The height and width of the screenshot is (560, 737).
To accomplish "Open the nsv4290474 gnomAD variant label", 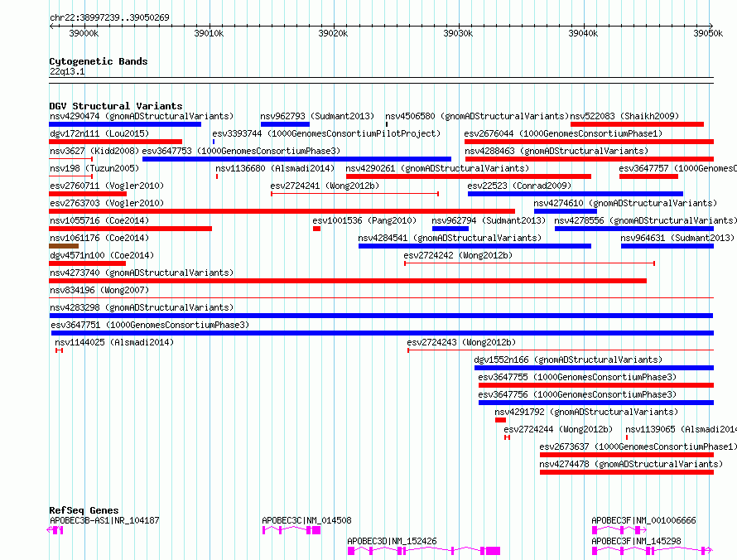I will (142, 116).
